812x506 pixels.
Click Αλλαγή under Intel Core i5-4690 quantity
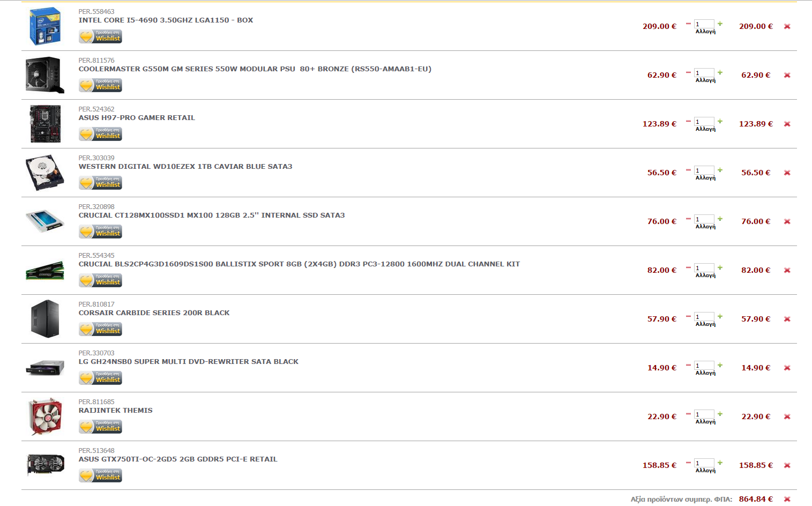[x=705, y=32]
